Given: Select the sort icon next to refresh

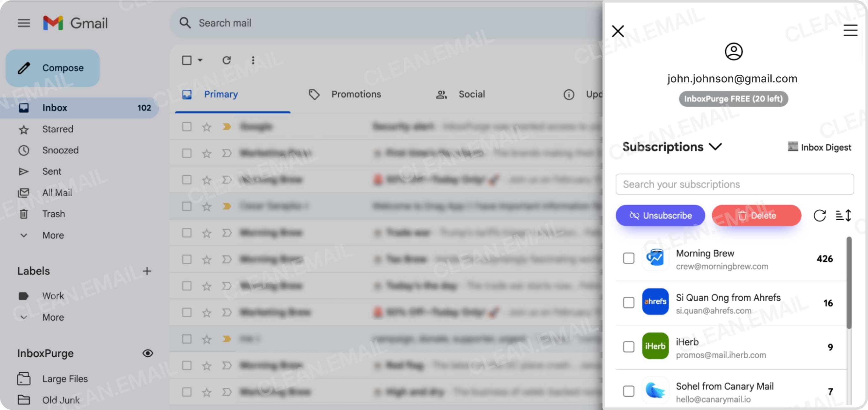Looking at the screenshot, I should coord(844,216).
